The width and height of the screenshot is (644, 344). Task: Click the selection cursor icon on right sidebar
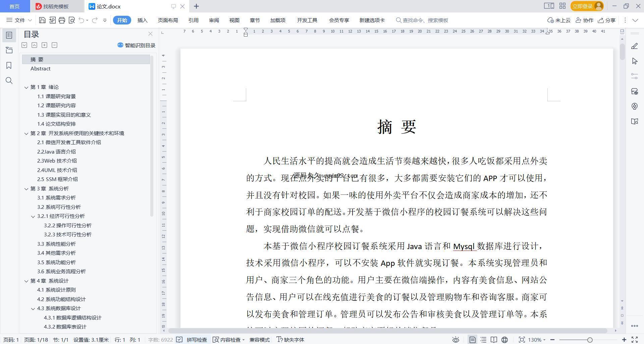click(x=634, y=61)
